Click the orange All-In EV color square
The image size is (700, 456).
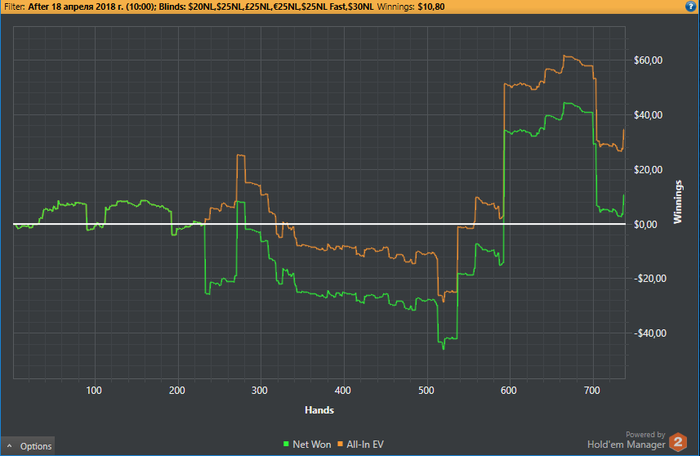(340, 444)
